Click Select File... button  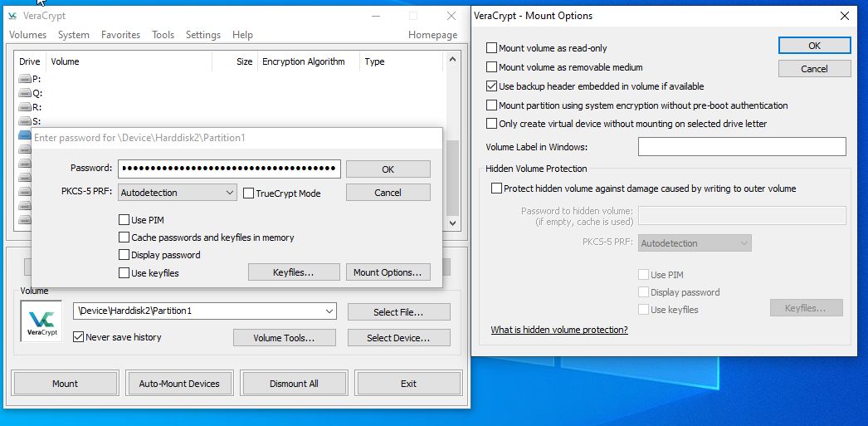pyautogui.click(x=398, y=312)
